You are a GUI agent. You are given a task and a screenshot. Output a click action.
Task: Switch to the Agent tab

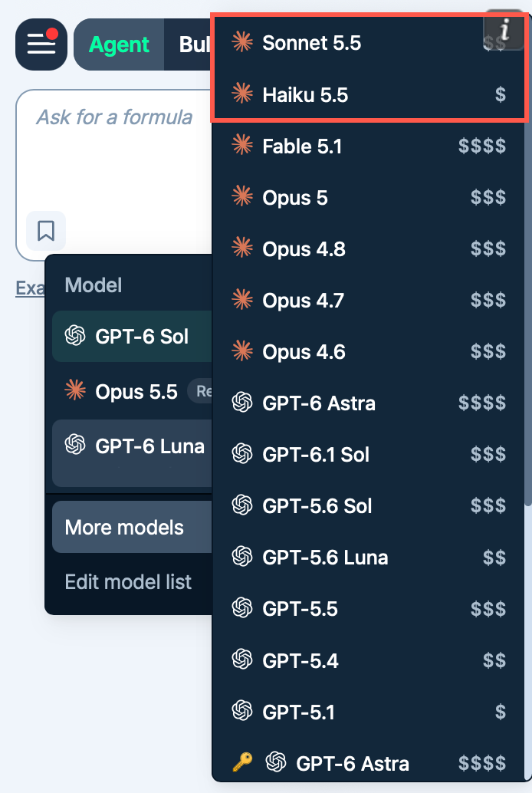pyautogui.click(x=120, y=44)
